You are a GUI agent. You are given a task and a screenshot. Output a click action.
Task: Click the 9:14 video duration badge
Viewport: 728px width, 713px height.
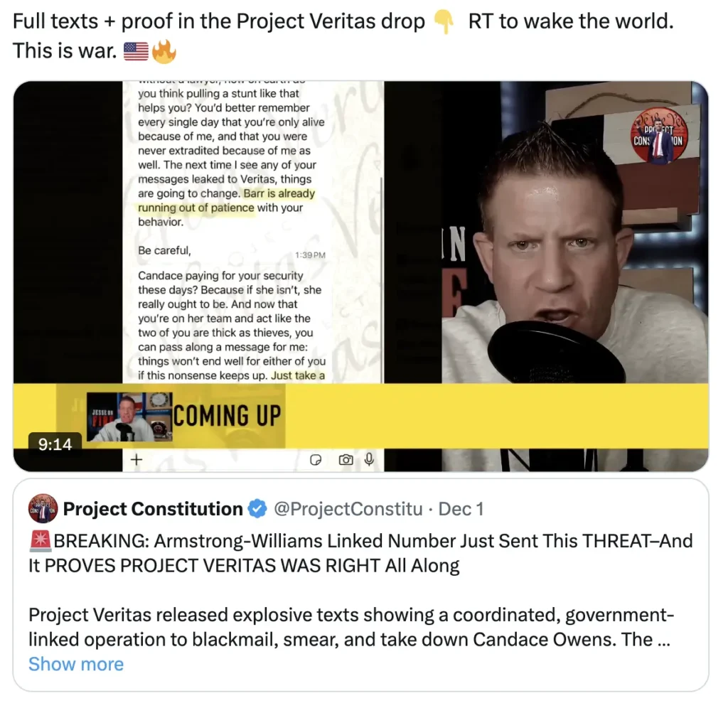(55, 444)
